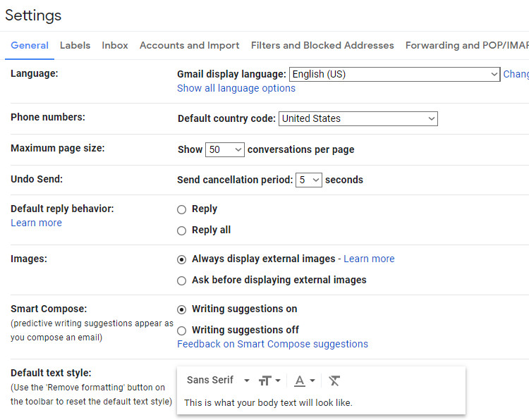Click Show all language options link
529x420 pixels.
pyautogui.click(x=236, y=88)
